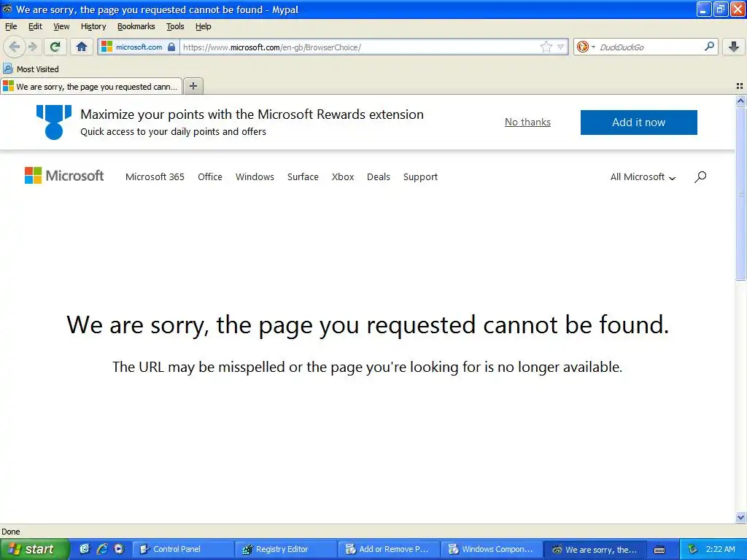This screenshot has width=747, height=560.
Task: Open the Bookmarks menu
Action: coord(136,26)
